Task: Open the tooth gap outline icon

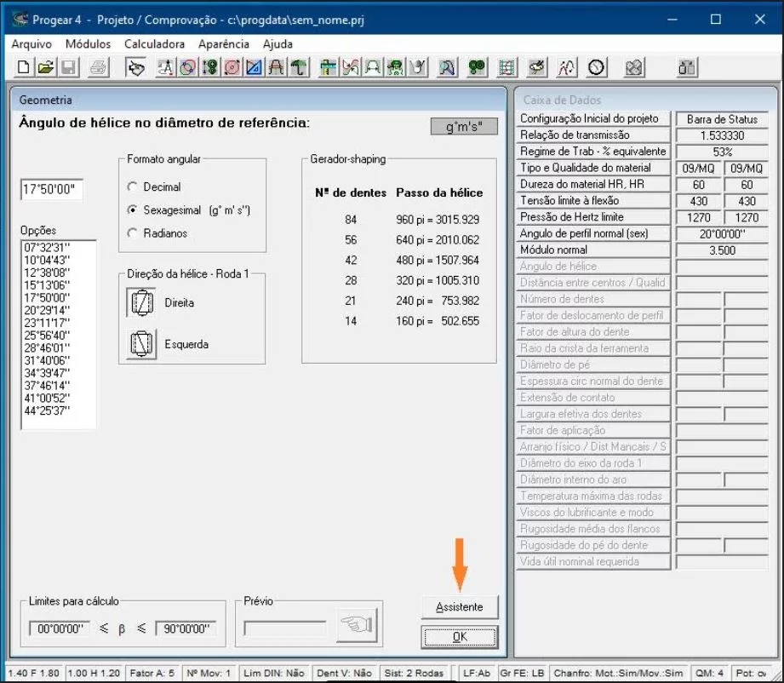Action: 373,67
